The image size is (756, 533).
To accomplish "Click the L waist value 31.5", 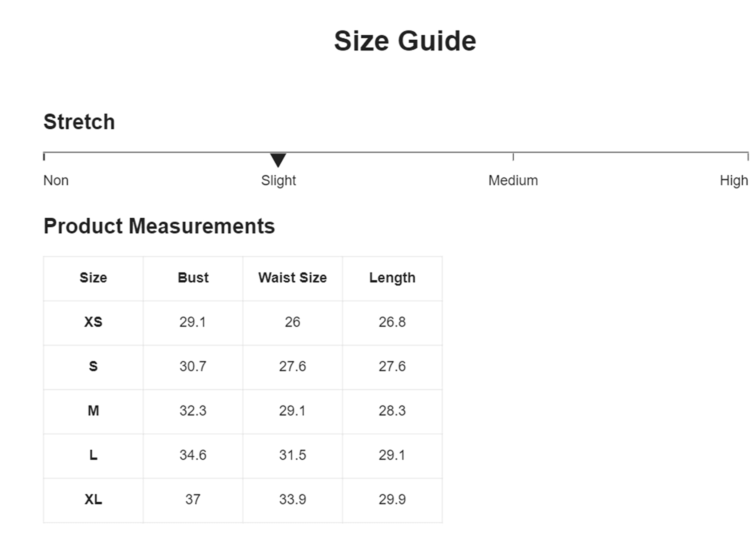I will [293, 455].
